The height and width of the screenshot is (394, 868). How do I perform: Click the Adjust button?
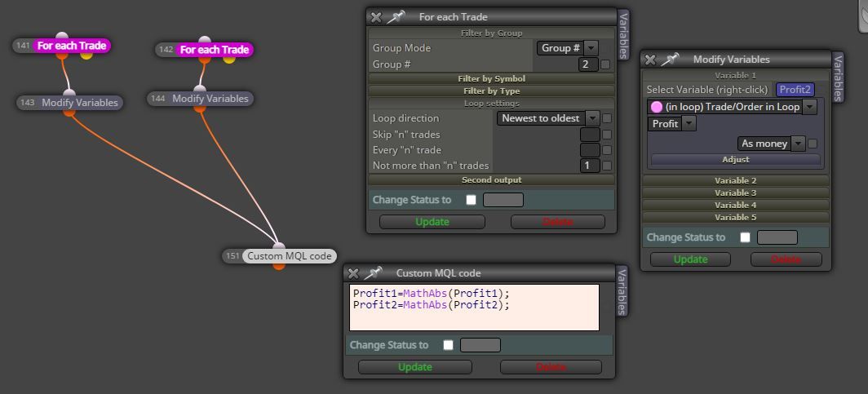pyautogui.click(x=736, y=159)
